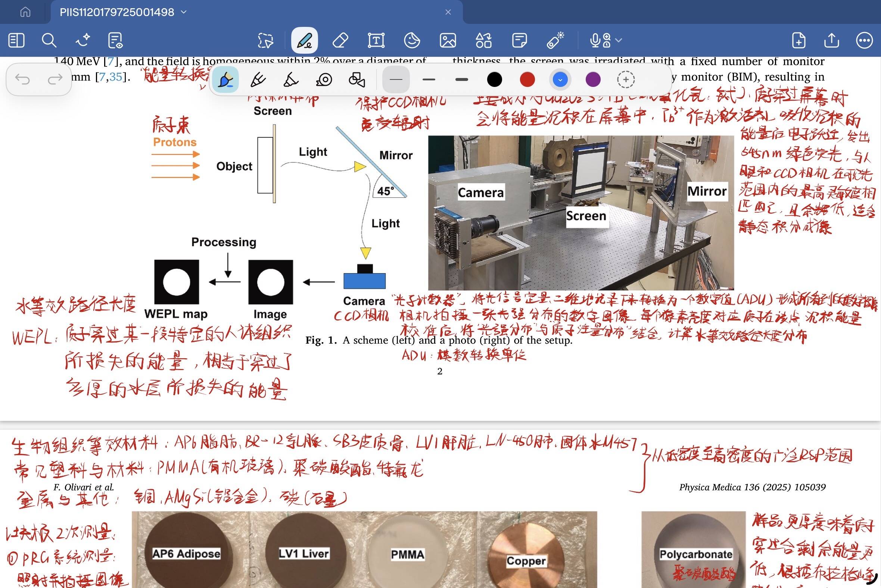Go to home screen tab
This screenshot has width=881, height=588.
(x=25, y=12)
